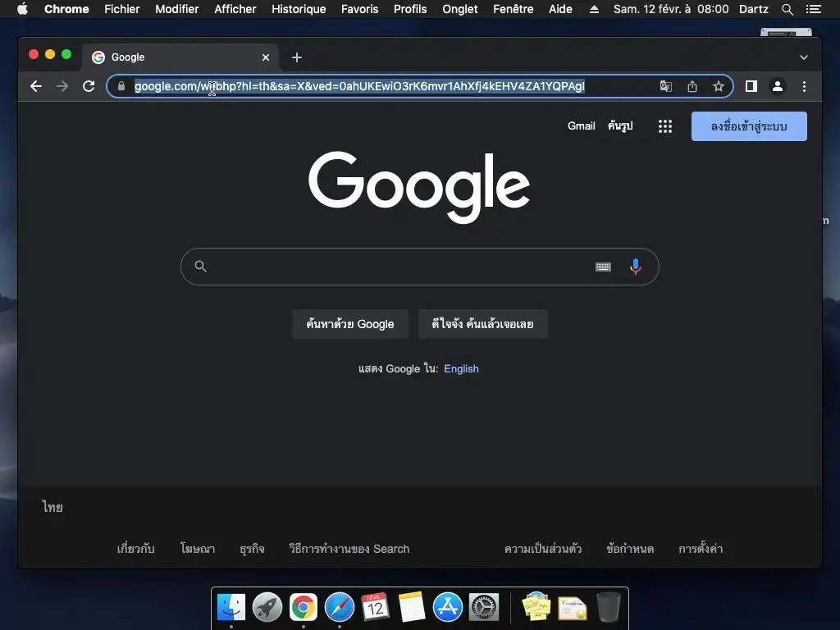The image size is (840, 630).
Task: Open Calendar from the Dock
Action: click(x=375, y=606)
